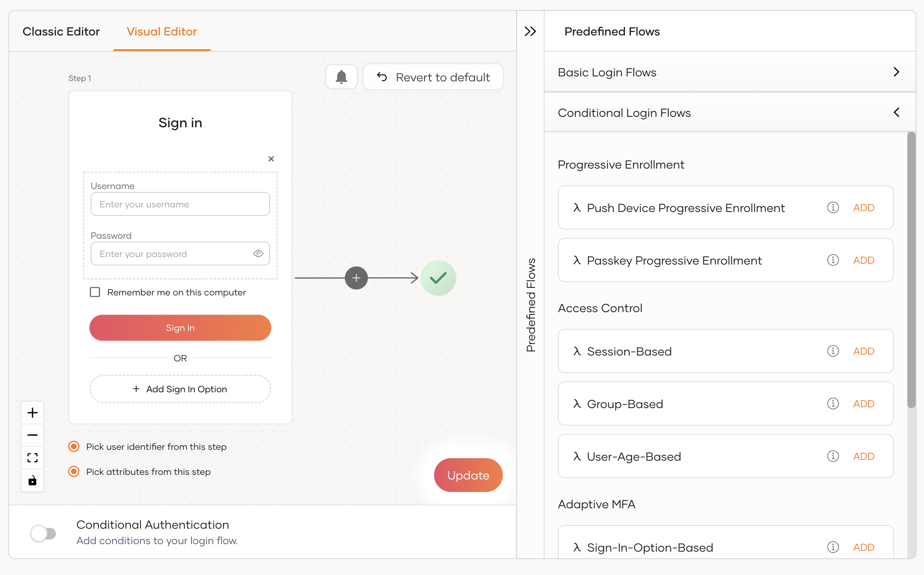Image resolution: width=924 pixels, height=575 pixels.
Task: Fit the flow view to screen
Action: [x=33, y=458]
